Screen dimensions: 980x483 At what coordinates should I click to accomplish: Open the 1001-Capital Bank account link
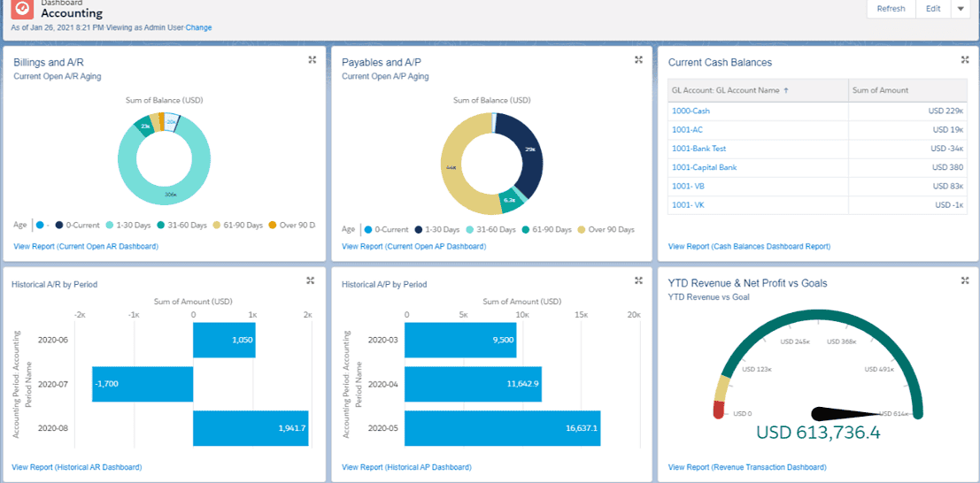point(704,167)
